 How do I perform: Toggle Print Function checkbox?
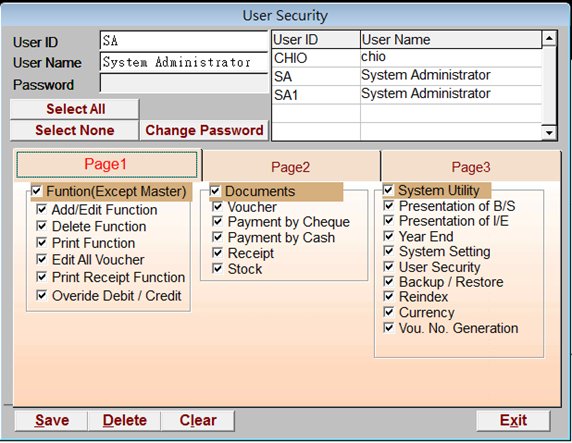click(42, 243)
